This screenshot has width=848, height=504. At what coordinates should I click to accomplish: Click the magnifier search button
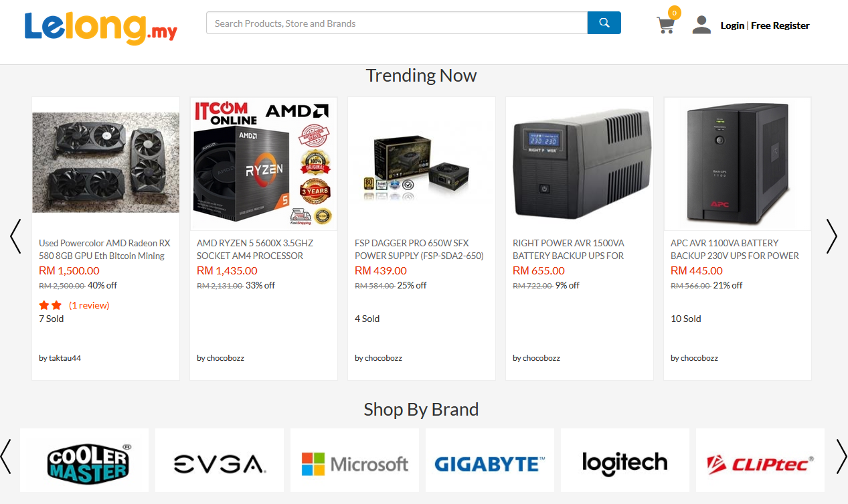(x=604, y=23)
